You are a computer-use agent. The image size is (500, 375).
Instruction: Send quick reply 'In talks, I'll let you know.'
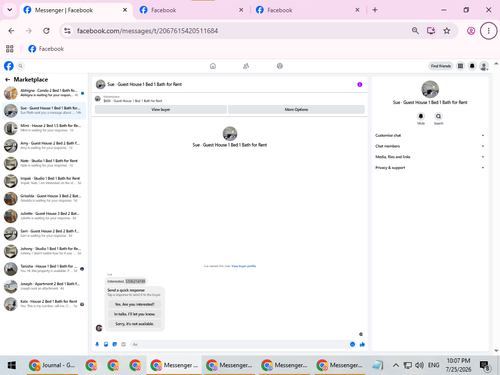[135, 314]
